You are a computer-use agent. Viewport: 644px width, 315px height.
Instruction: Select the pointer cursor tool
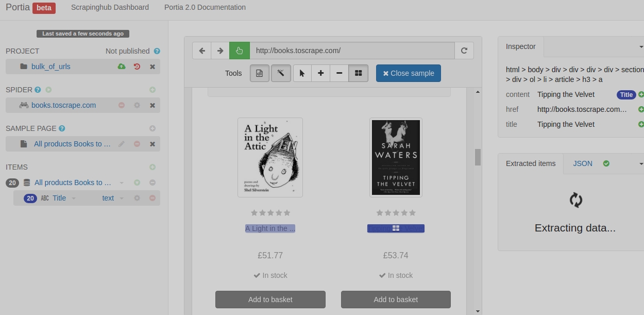[302, 73]
